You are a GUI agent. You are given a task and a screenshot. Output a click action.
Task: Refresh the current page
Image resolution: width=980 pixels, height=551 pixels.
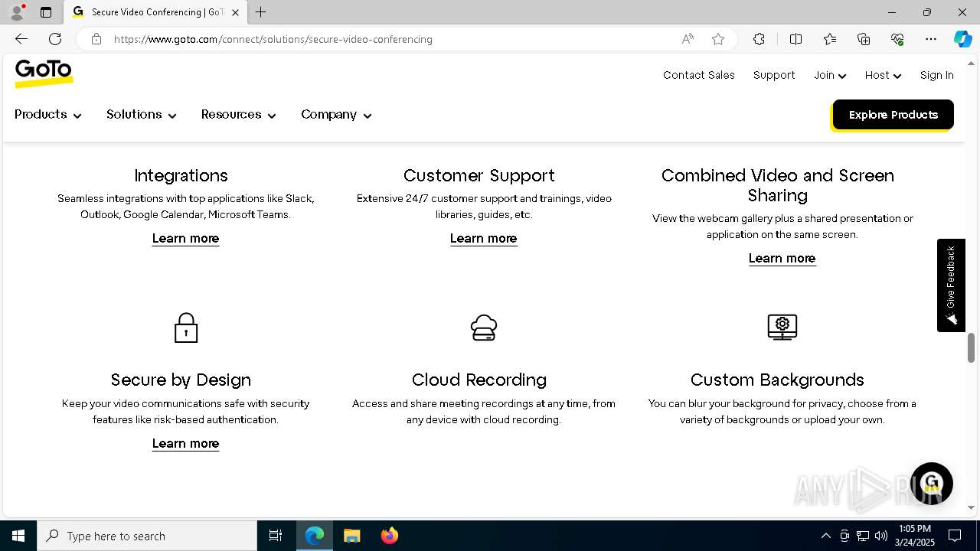tap(55, 39)
